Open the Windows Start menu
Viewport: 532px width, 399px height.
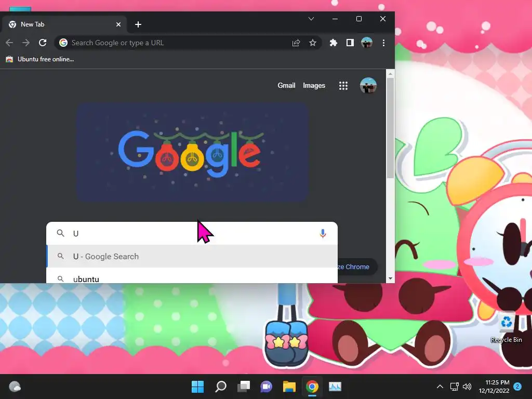click(197, 387)
